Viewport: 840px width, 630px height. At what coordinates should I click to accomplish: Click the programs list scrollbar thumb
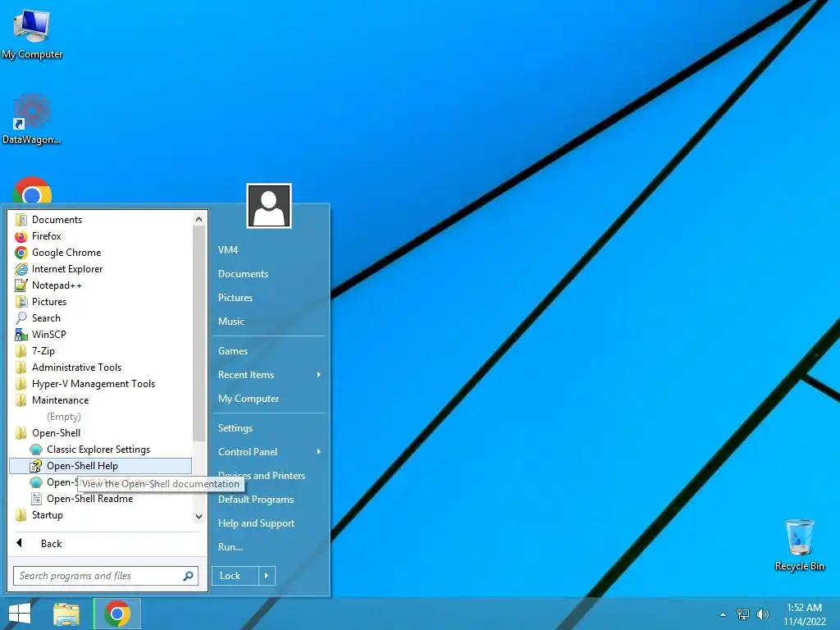[199, 333]
